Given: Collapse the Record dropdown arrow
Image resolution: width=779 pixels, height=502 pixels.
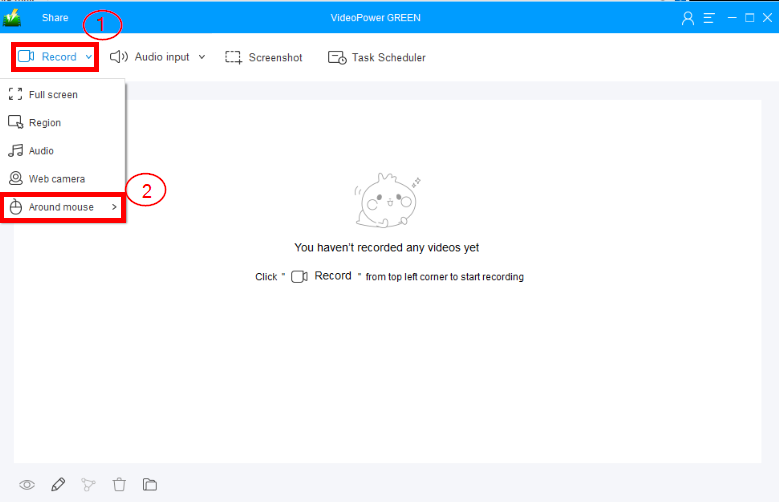Looking at the screenshot, I should 88,57.
